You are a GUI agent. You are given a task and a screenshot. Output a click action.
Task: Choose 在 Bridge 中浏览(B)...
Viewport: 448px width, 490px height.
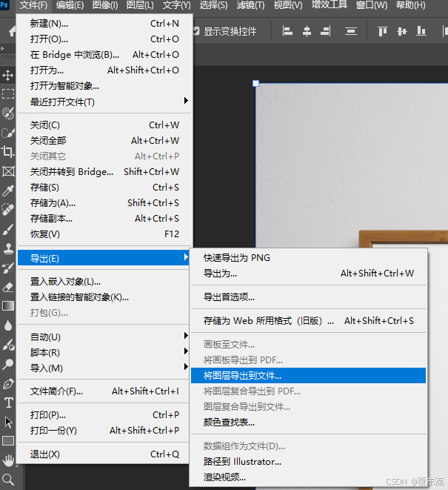104,55
